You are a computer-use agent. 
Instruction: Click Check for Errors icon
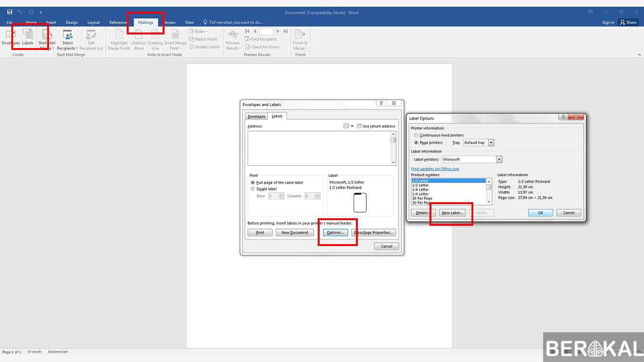tap(262, 47)
